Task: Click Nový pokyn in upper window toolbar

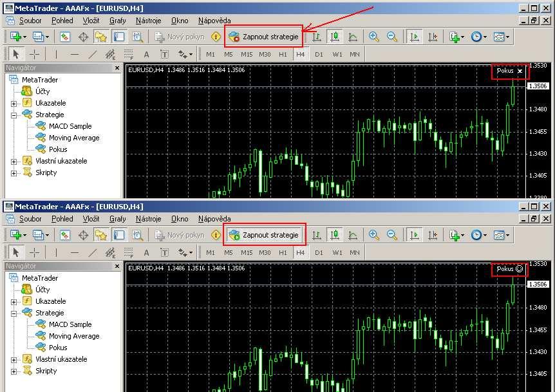Action: coord(180,37)
